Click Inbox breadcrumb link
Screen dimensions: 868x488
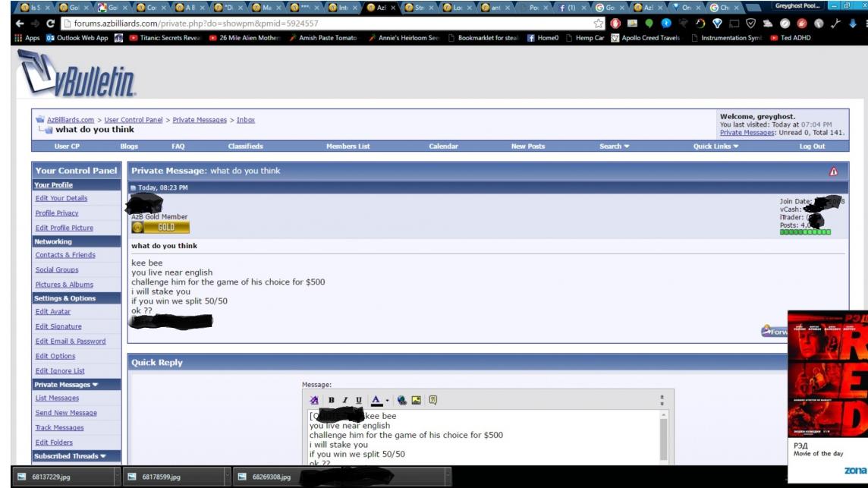point(246,120)
